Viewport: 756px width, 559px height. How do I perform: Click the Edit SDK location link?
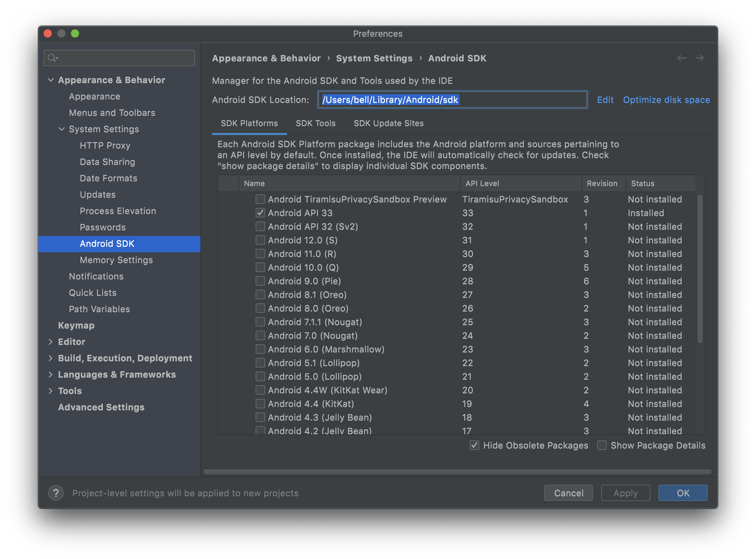605,100
